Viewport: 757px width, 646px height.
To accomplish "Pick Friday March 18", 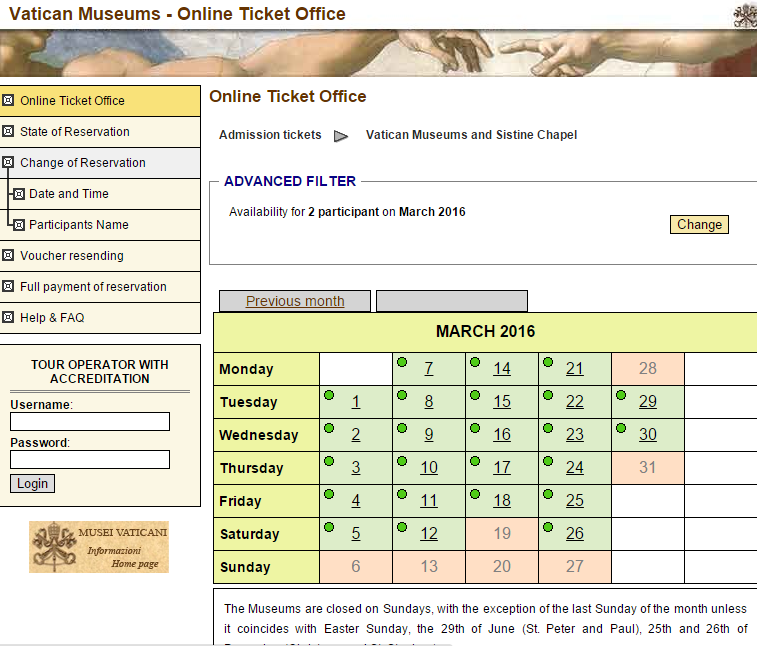I will click(502, 501).
